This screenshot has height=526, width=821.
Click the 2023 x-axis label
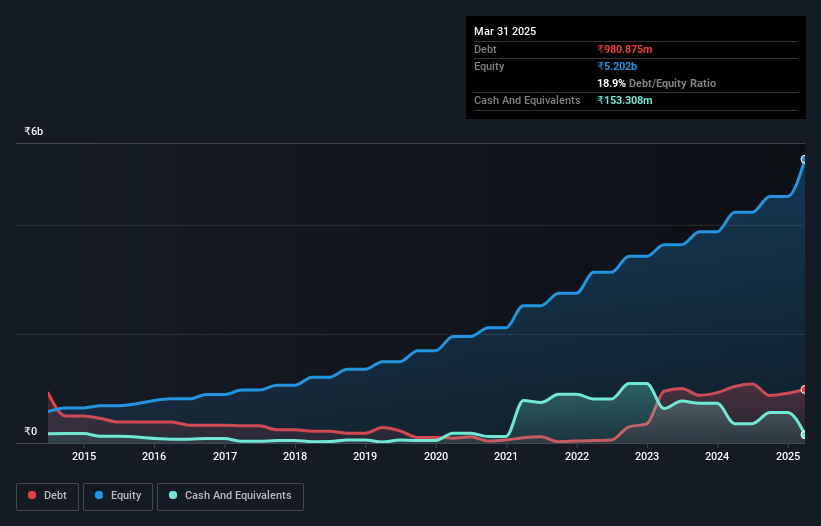tap(647, 456)
